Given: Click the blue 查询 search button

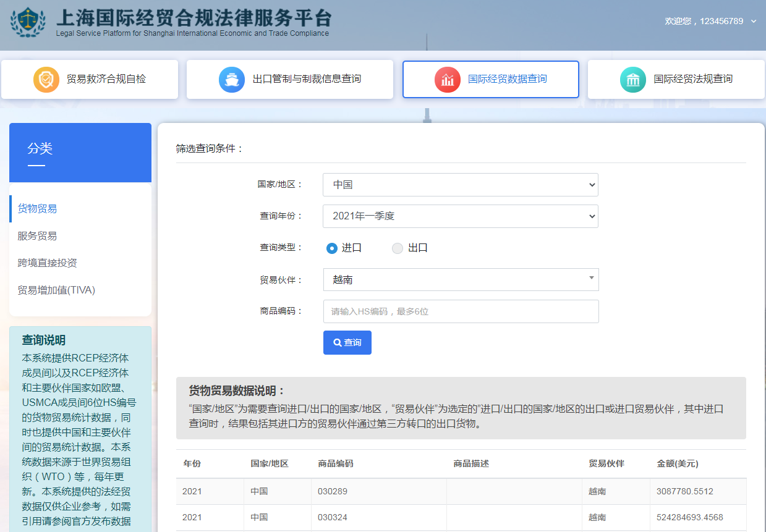Looking at the screenshot, I should point(347,342).
